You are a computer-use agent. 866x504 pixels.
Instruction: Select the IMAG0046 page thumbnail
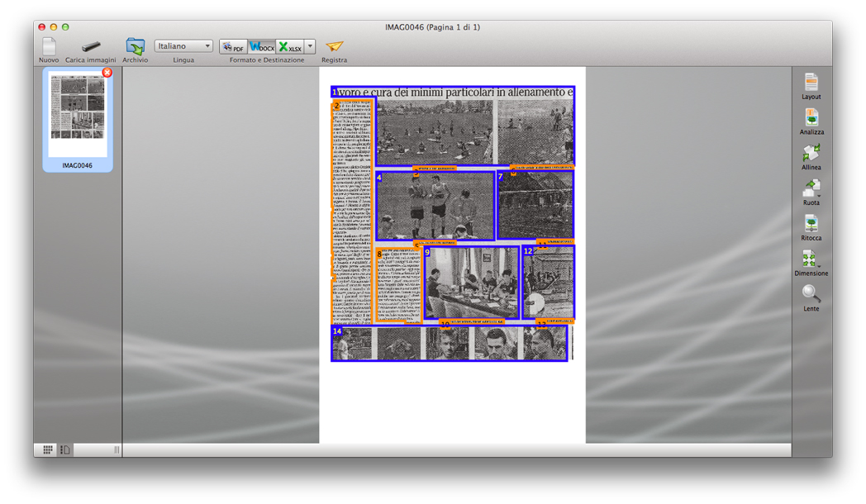pyautogui.click(x=78, y=116)
